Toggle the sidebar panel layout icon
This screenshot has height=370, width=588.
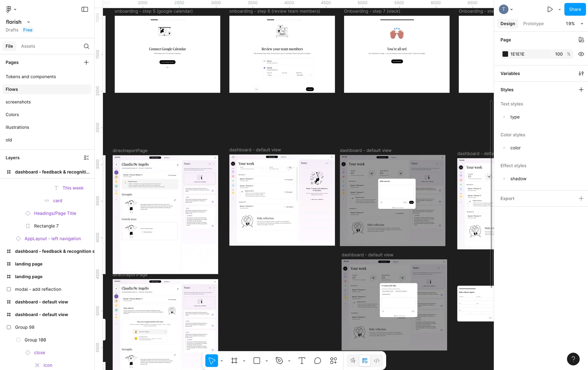tap(84, 9)
